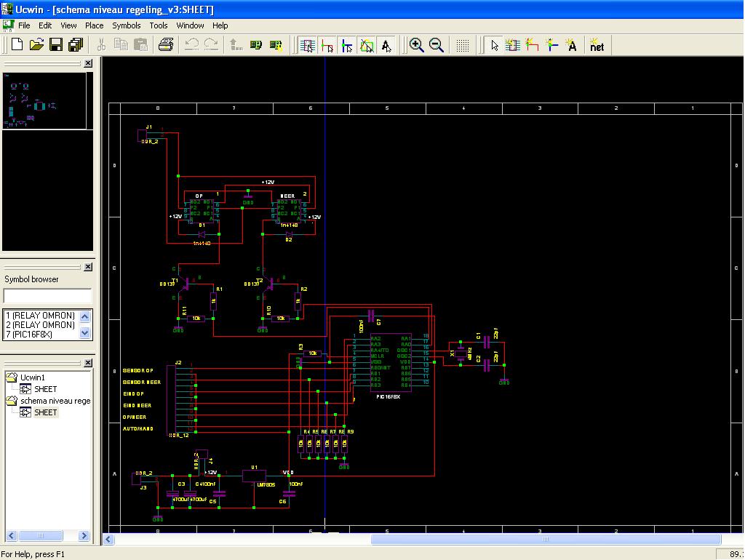
Task: Create a new document
Action: (17, 45)
